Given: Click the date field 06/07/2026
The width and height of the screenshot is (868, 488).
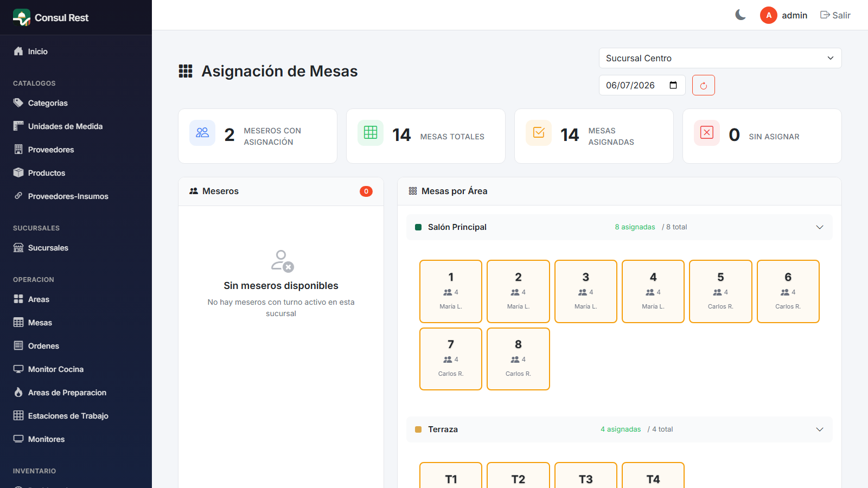Looking at the screenshot, I should [642, 85].
